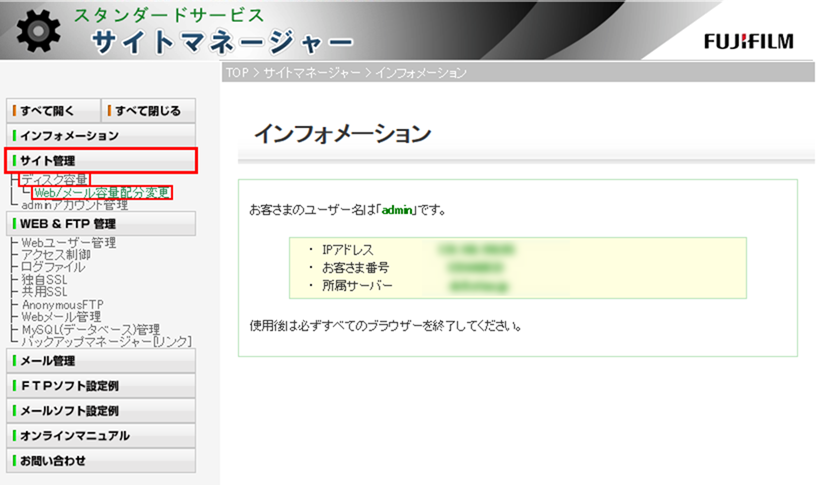Open the インフォメーション menu section
This screenshot has width=823, height=485.
100,135
